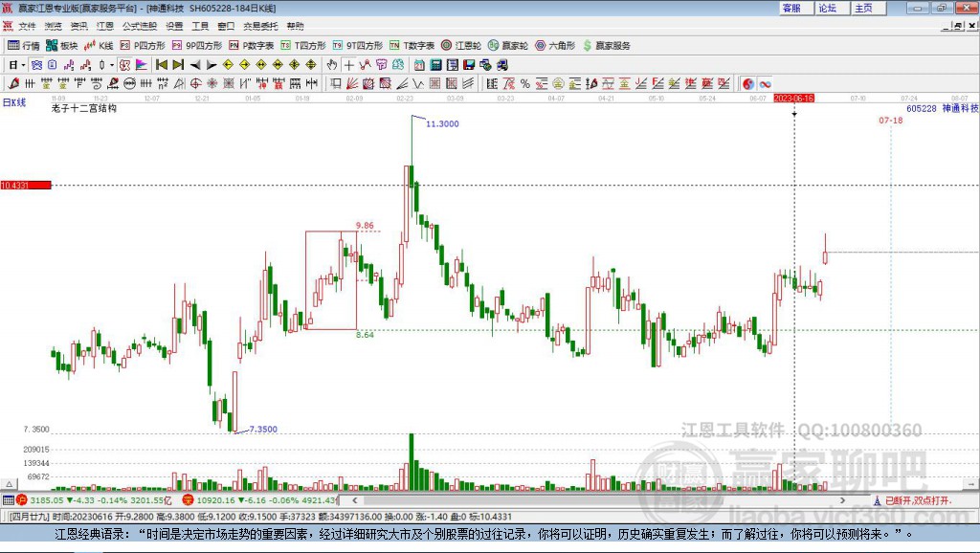Toggle the crosshair cursor tool
This screenshot has width=980, height=553.
point(348,65)
